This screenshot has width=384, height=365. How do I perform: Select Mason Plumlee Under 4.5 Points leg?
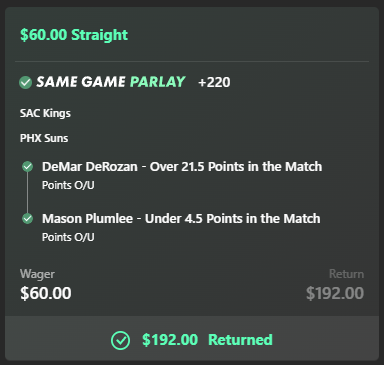coord(181,218)
